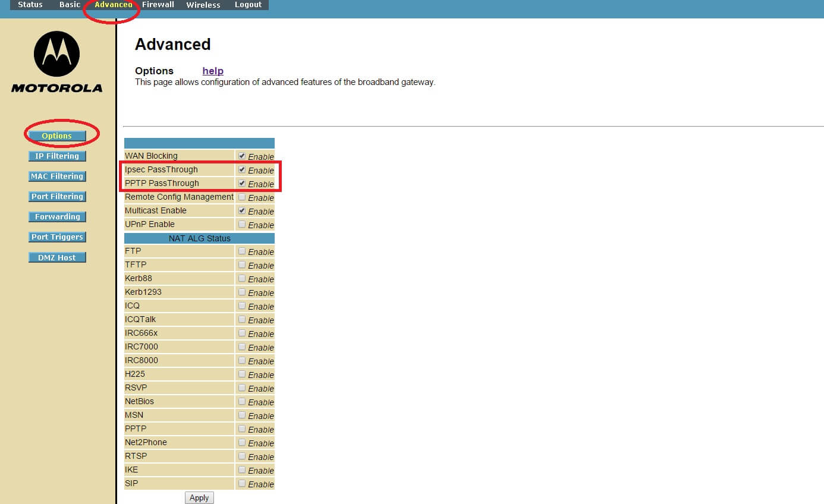
Task: Enable the Kerb1293 ALG checkbox
Action: tap(242, 292)
